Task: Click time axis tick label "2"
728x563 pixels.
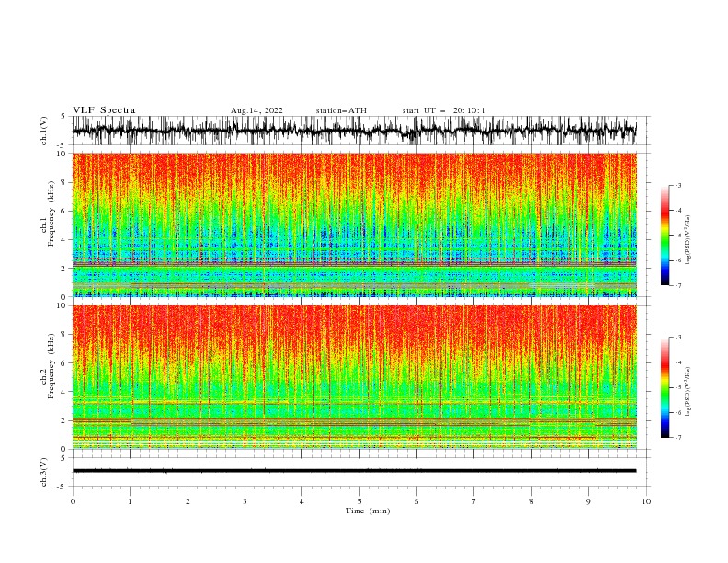Action: [188, 501]
